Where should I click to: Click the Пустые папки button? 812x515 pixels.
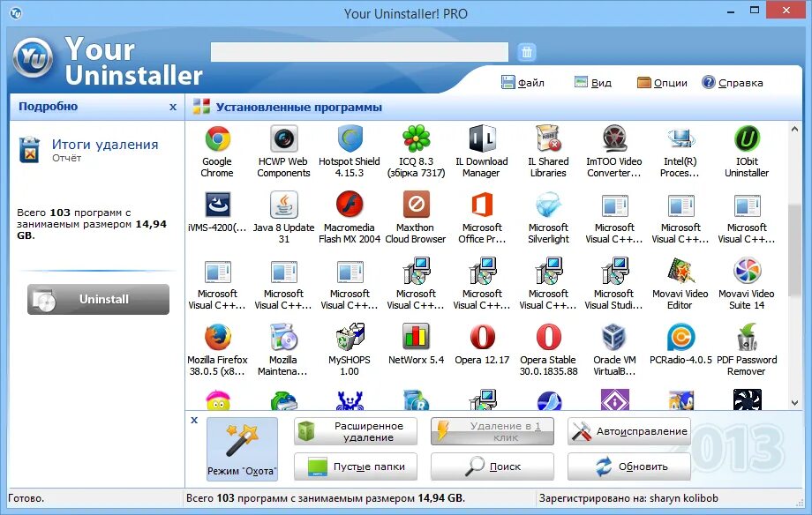[356, 466]
